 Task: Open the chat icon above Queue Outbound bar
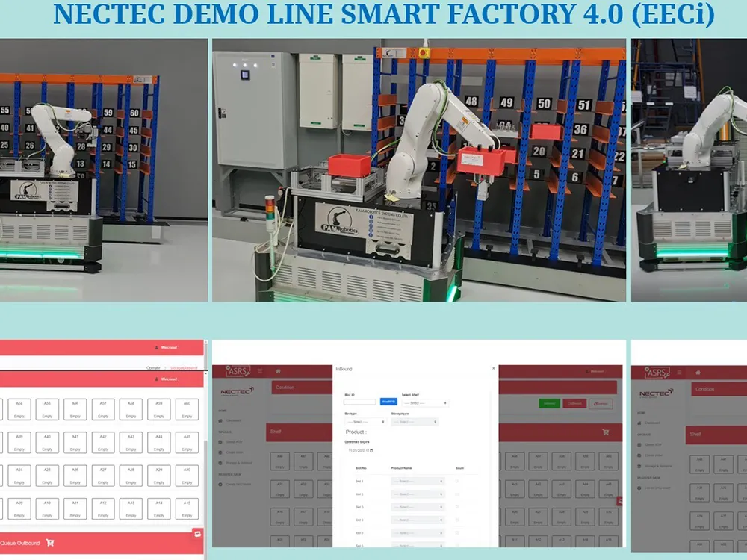click(x=197, y=535)
